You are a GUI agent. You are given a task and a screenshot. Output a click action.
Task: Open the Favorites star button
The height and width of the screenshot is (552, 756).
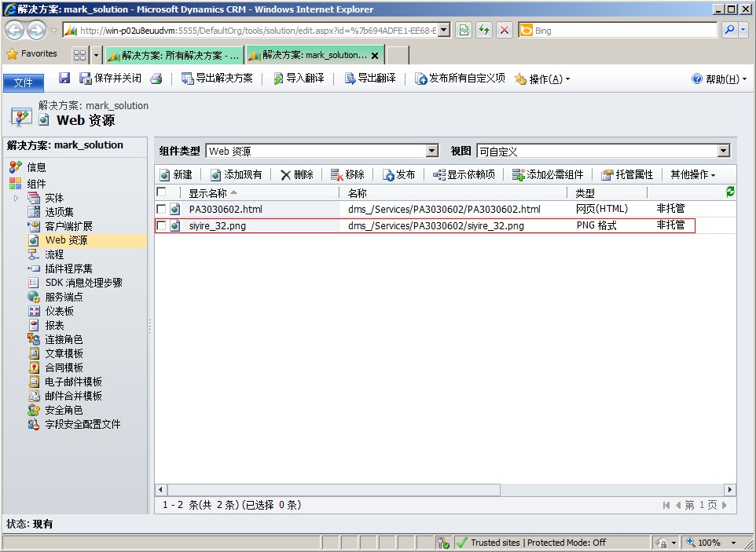pyautogui.click(x=31, y=53)
